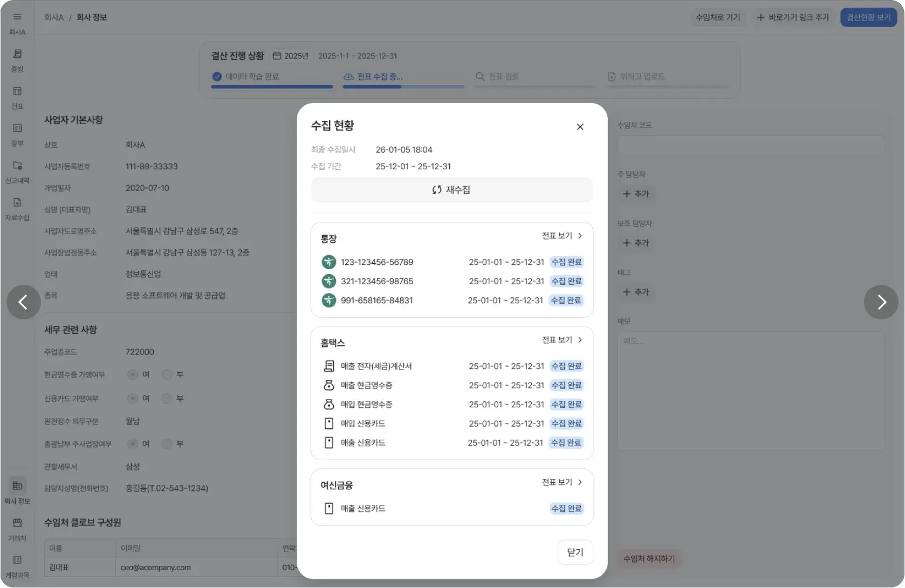Click the 전표 검토 magnifier icon
This screenshot has height=588, width=905.
point(480,77)
